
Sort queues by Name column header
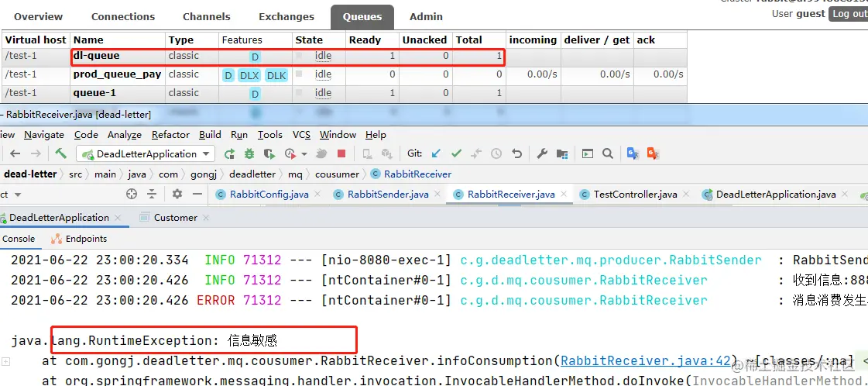click(x=88, y=40)
